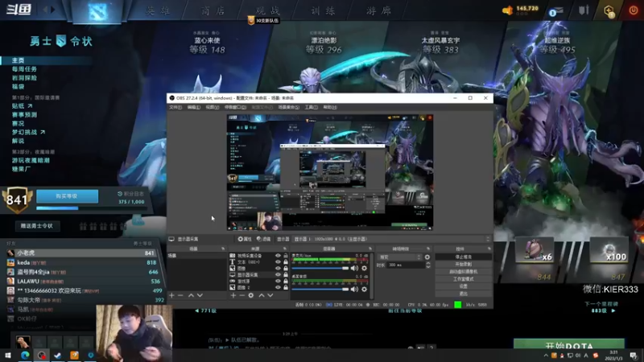This screenshot has width=644, height=362.
Task: Open the Help menu in OBS
Action: [x=330, y=107]
